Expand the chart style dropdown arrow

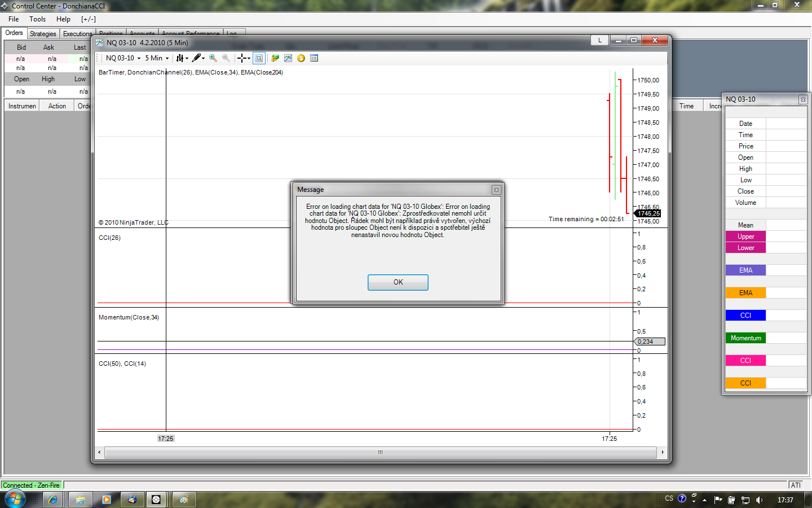(x=187, y=58)
